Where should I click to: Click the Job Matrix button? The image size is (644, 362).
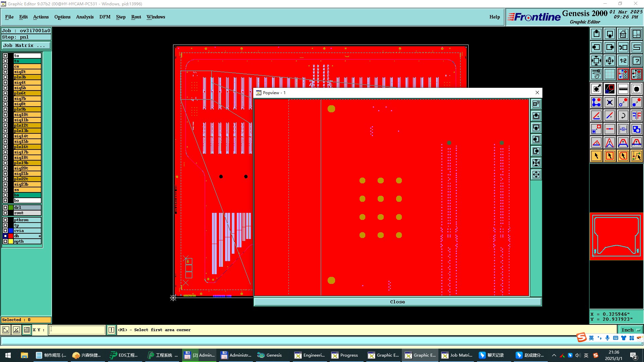(x=26, y=46)
